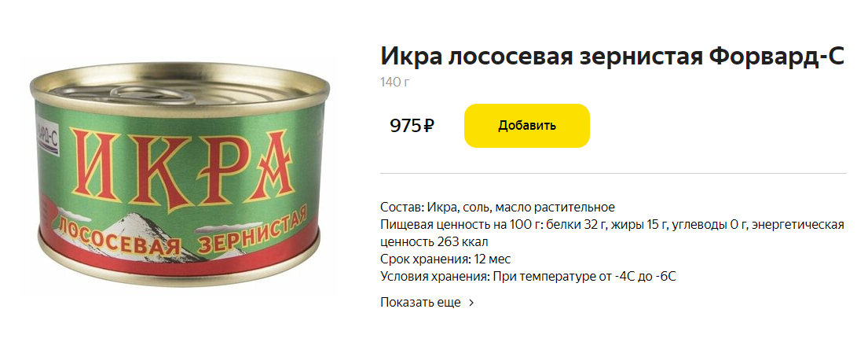The image size is (868, 342).
Task: Expand details via chevron beside Показать еще
Action: point(471,303)
